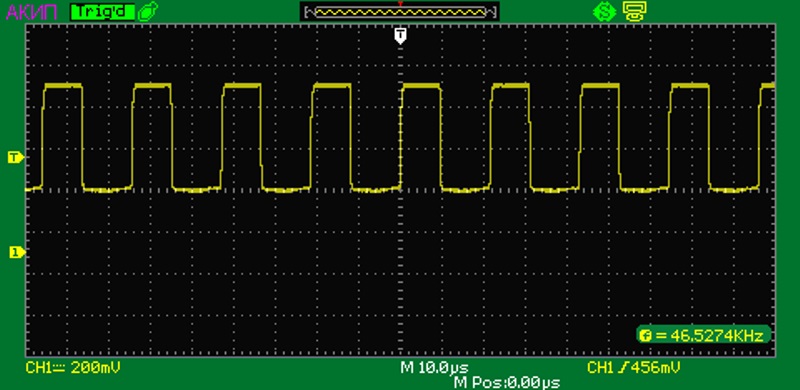
Task: Open the M 10.0µs timebase setting
Action: [x=434, y=368]
